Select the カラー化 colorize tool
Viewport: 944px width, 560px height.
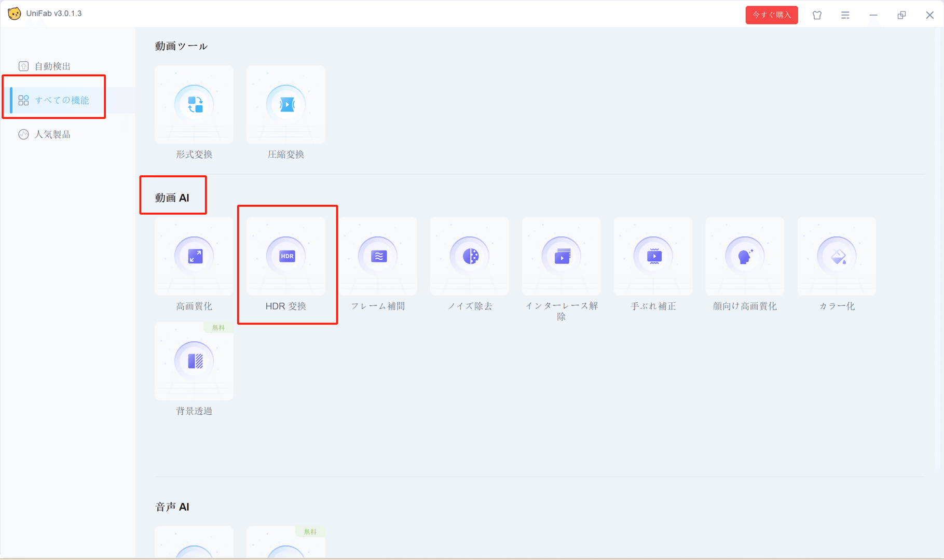(x=837, y=256)
